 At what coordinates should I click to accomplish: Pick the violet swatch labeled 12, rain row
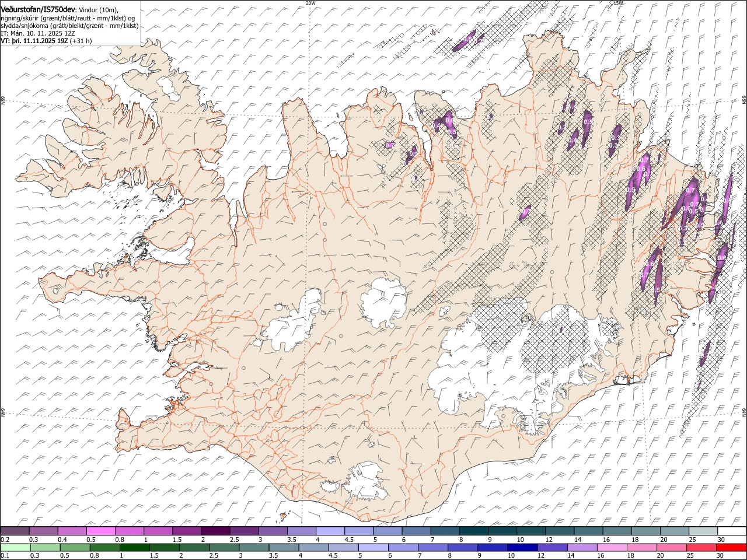(551, 548)
